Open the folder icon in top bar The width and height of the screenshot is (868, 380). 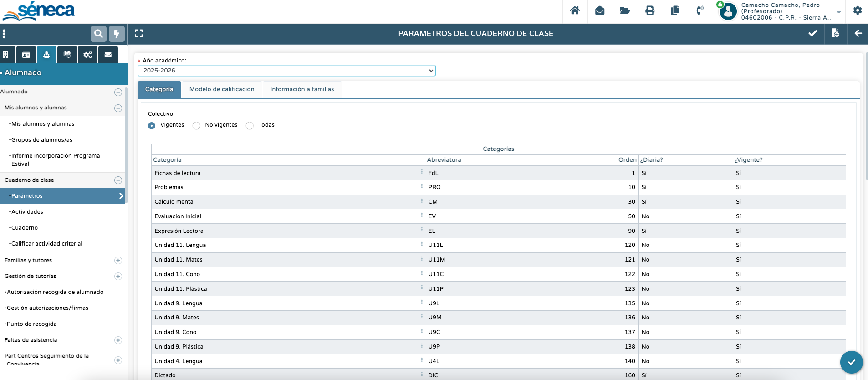click(625, 10)
